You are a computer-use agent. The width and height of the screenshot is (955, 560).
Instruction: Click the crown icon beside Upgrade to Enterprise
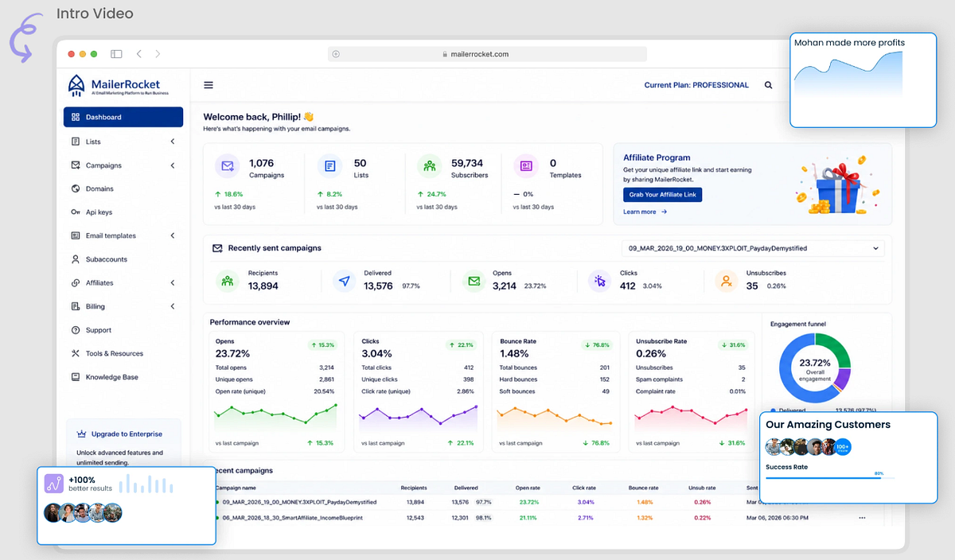[81, 434]
